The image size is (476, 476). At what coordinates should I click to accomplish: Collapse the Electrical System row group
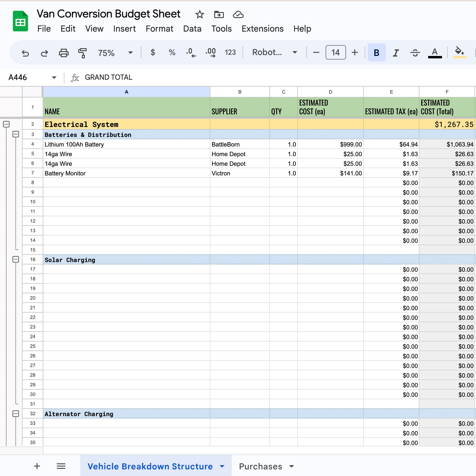click(6, 124)
